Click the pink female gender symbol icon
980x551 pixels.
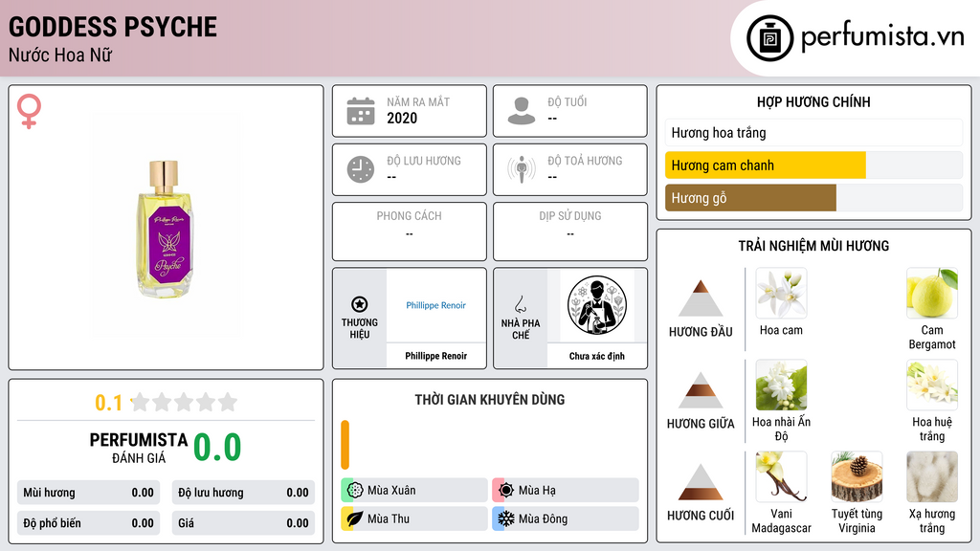(29, 111)
